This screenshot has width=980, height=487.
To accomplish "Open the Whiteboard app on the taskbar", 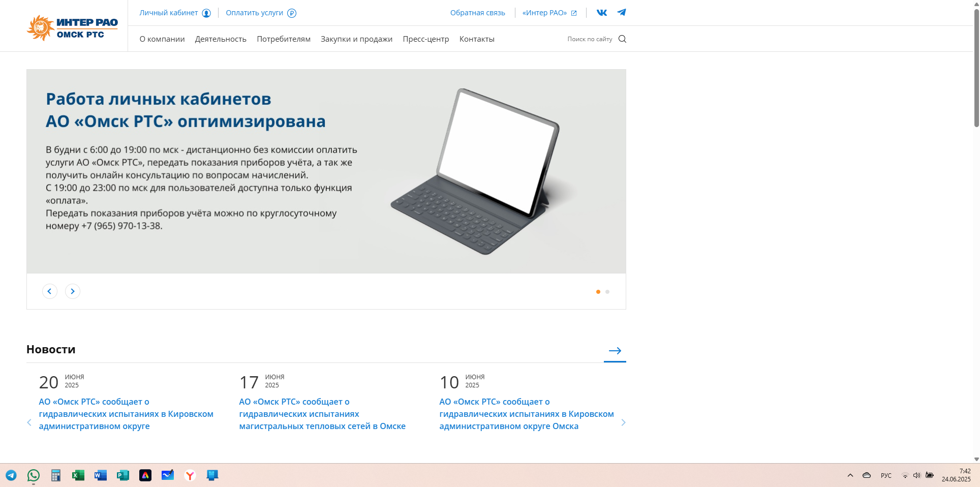I will [x=168, y=475].
